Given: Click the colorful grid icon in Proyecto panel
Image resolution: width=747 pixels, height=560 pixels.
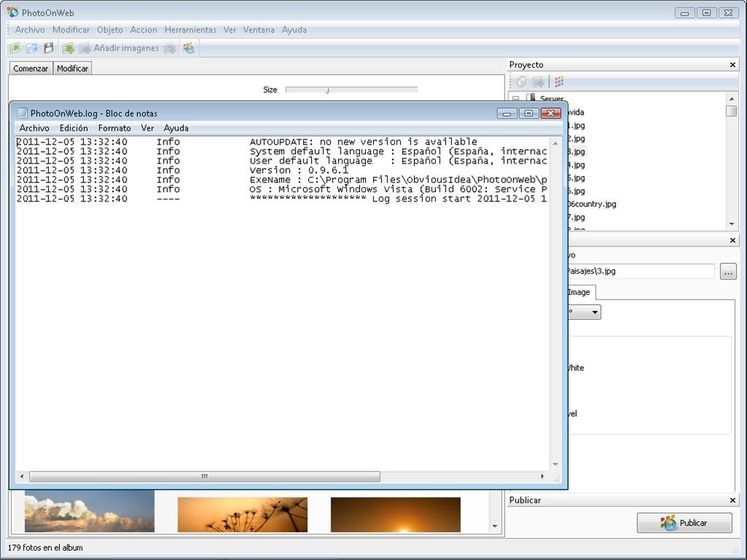Looking at the screenshot, I should [559, 82].
